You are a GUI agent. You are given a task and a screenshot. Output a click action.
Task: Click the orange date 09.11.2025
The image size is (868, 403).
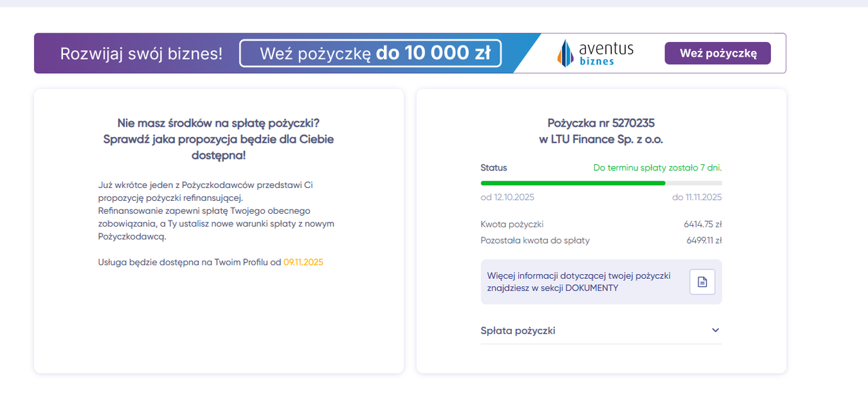[303, 262]
